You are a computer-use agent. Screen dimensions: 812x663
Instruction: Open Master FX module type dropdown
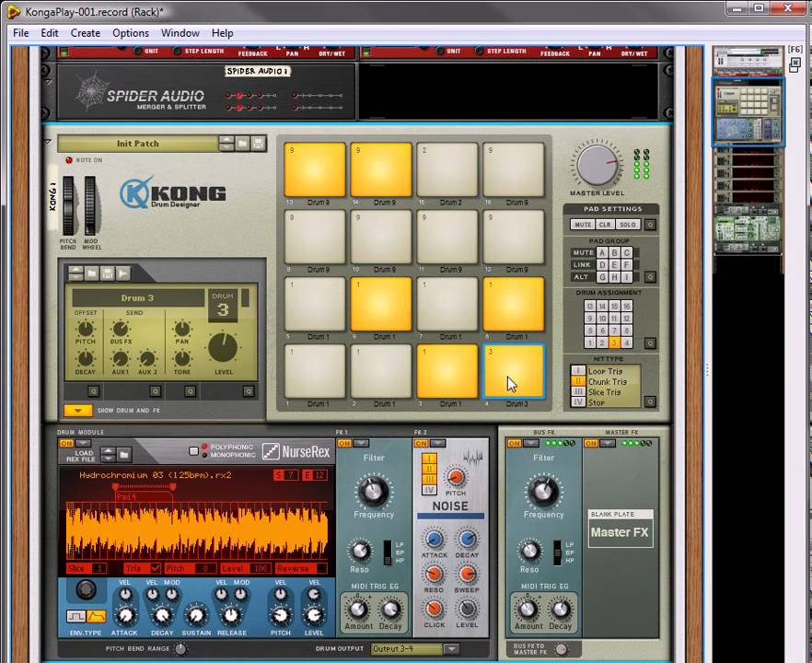(x=607, y=444)
